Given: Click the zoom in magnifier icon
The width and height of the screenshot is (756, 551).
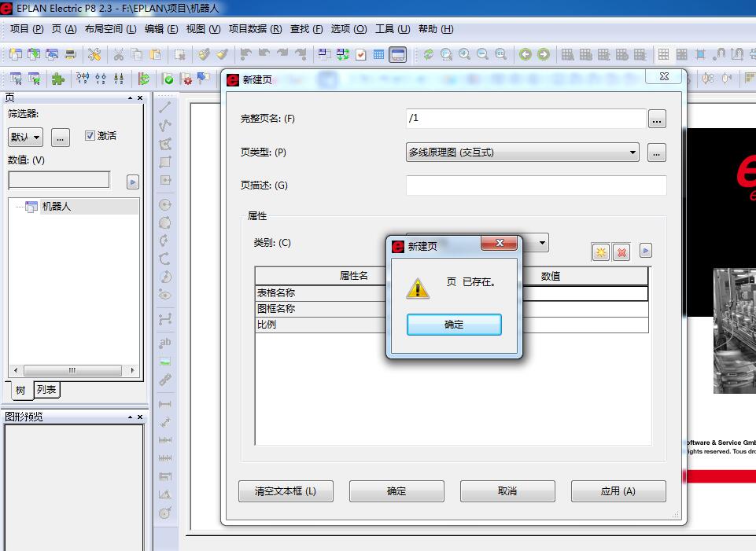Looking at the screenshot, I should point(464,54).
